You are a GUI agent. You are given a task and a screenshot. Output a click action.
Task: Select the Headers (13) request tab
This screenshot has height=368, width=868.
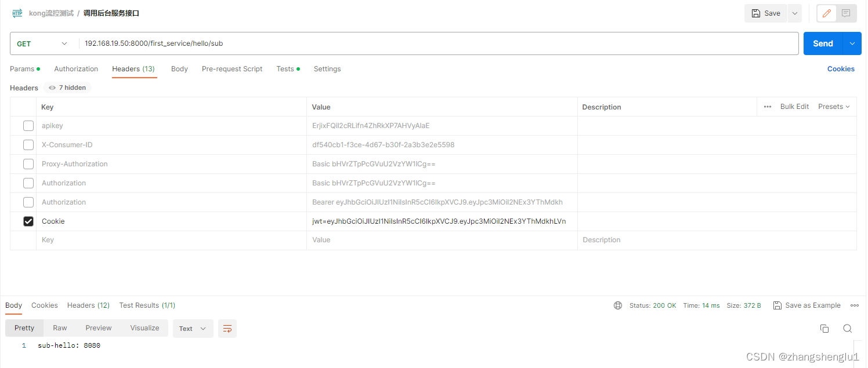(x=133, y=69)
